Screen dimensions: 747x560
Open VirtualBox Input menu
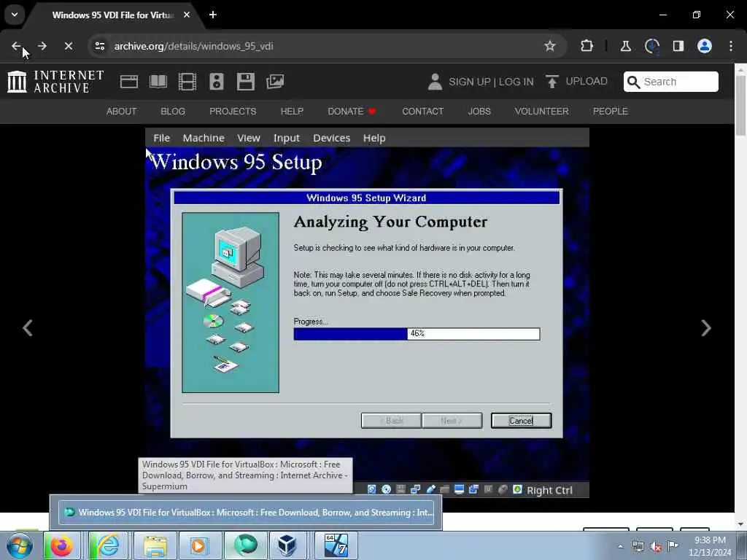pyautogui.click(x=286, y=138)
